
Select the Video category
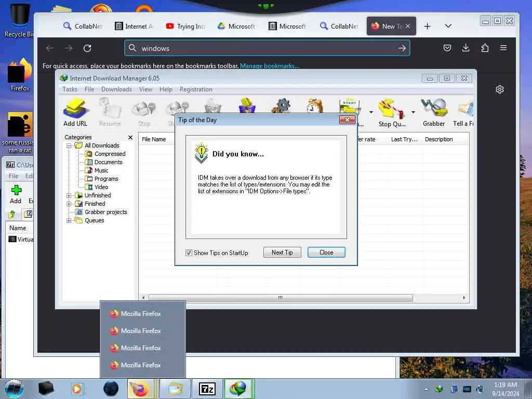(x=101, y=187)
